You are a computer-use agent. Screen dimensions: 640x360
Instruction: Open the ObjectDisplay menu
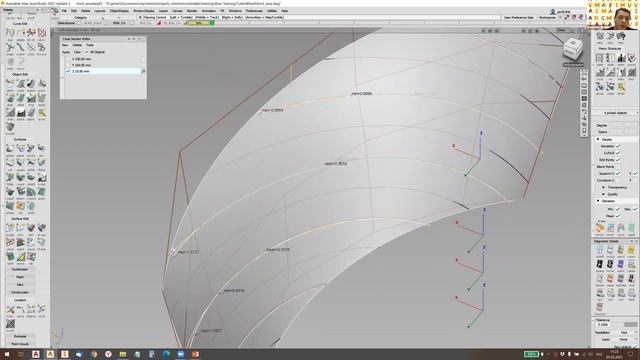click(119, 11)
